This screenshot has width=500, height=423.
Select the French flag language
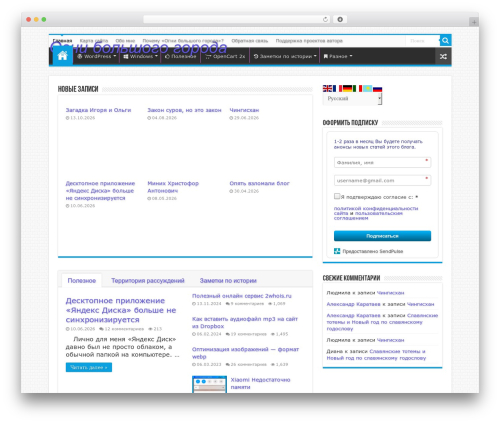[337, 88]
